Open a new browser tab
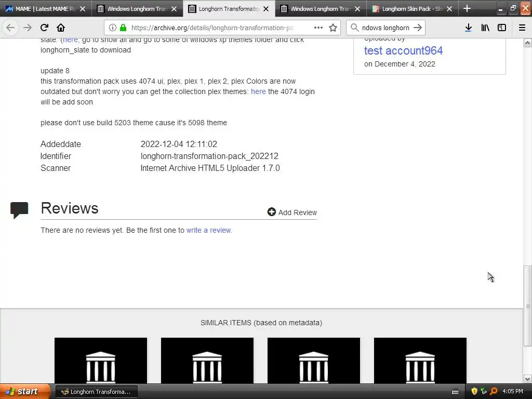 [x=467, y=8]
